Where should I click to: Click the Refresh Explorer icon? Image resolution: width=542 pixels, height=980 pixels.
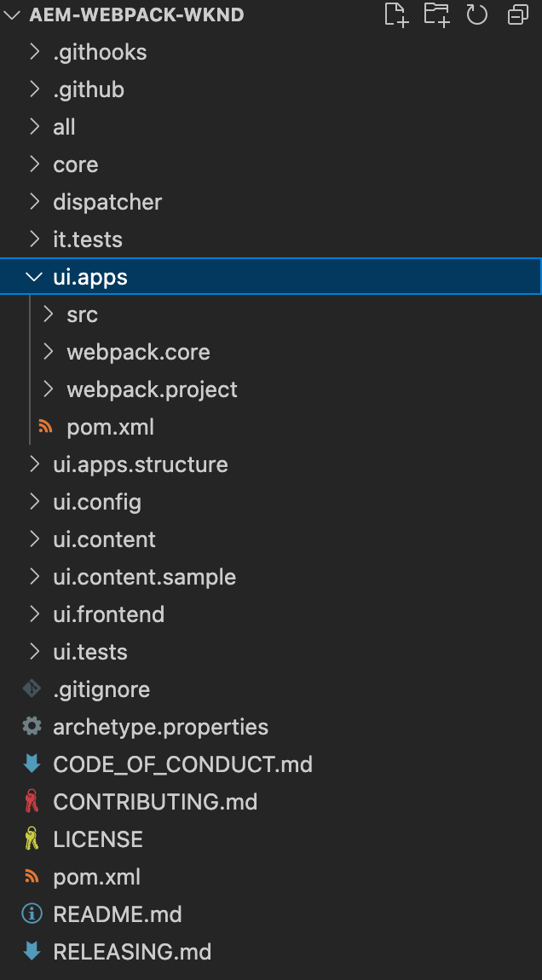(476, 15)
